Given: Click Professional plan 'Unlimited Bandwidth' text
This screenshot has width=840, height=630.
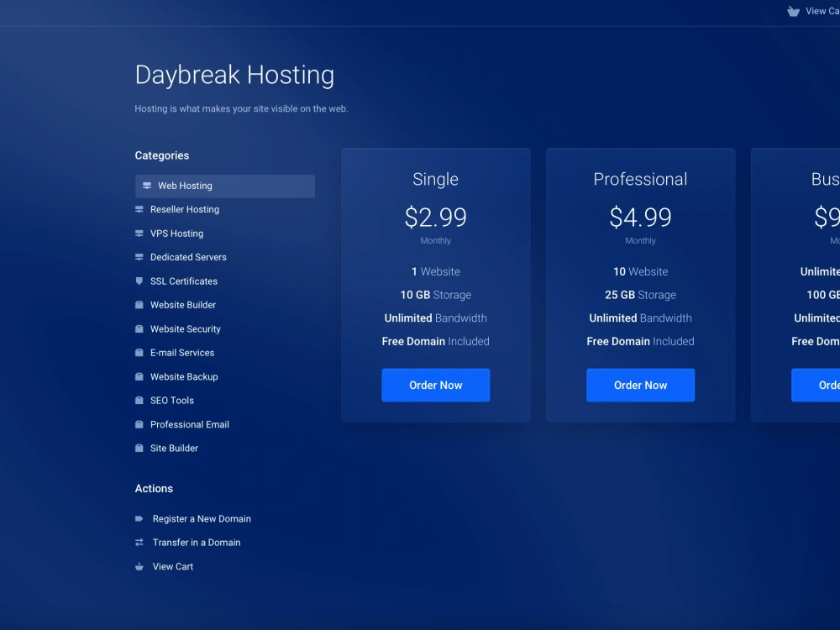Looking at the screenshot, I should (x=640, y=318).
